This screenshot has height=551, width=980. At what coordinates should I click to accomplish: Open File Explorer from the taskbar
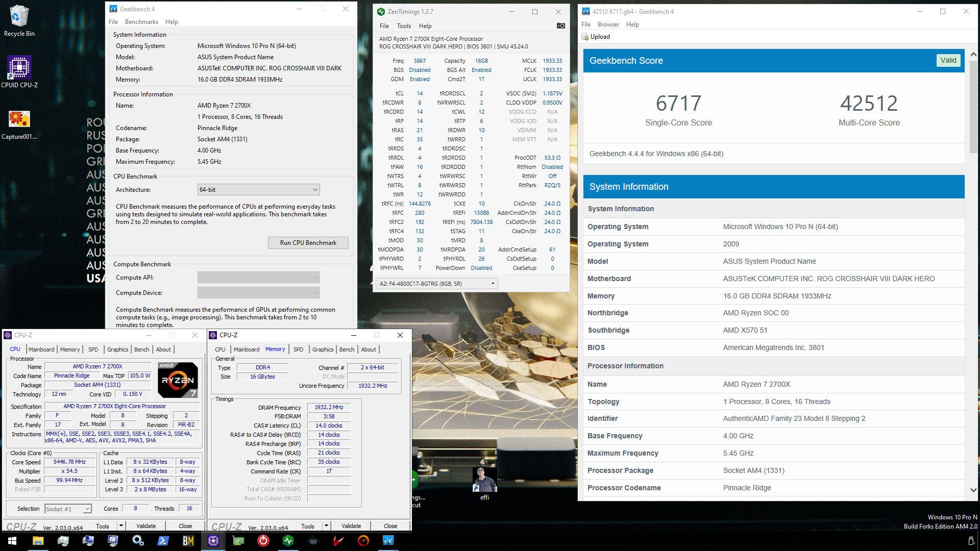(38, 541)
